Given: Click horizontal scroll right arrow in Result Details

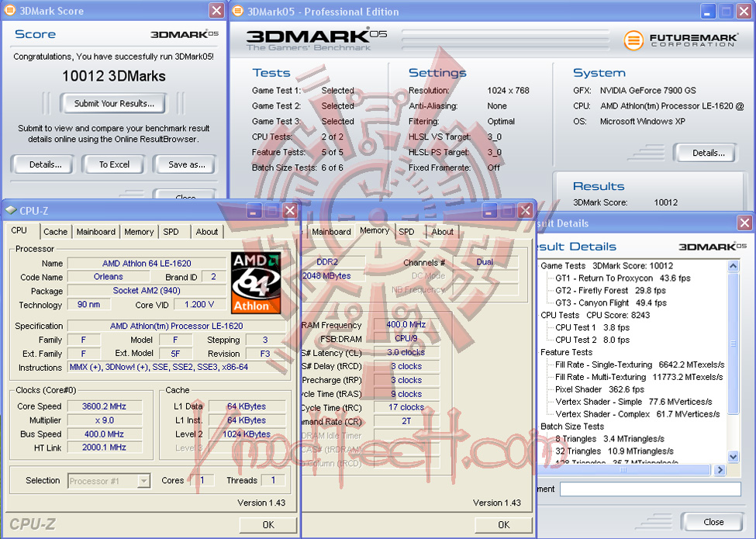Looking at the screenshot, I should click(720, 469).
